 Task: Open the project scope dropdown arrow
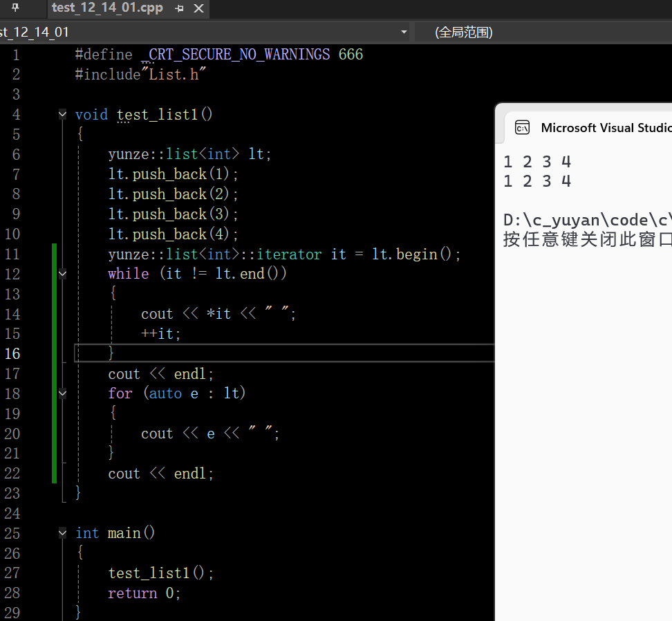[404, 32]
